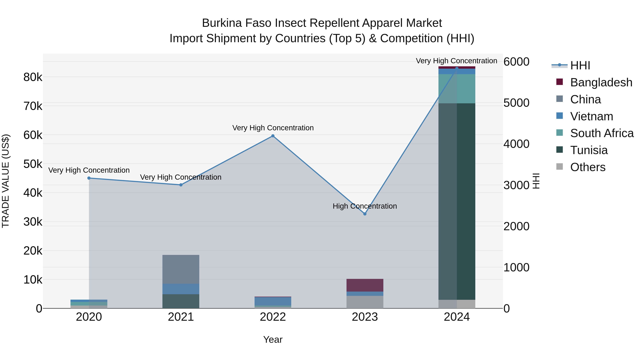Click the 80k y-axis tick label

(33, 77)
